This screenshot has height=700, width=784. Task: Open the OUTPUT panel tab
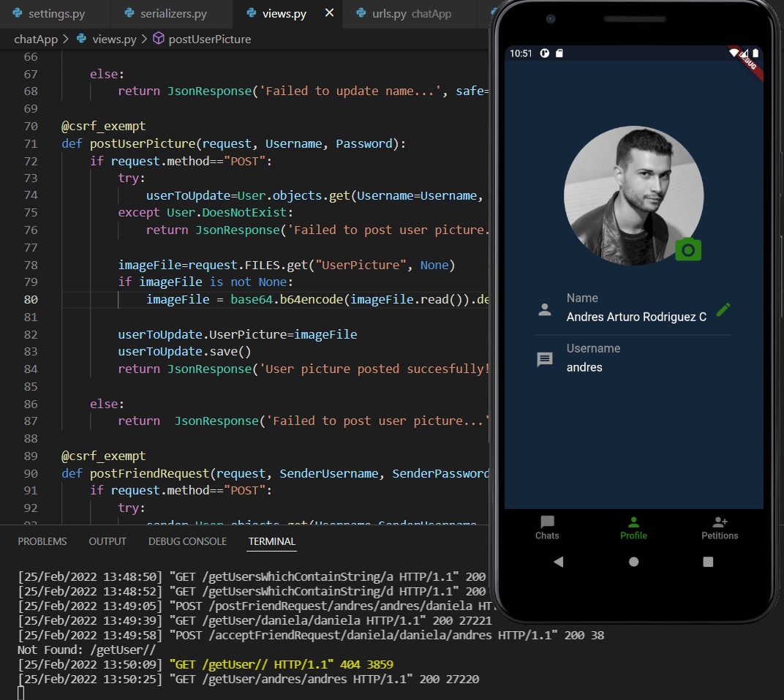pos(108,541)
